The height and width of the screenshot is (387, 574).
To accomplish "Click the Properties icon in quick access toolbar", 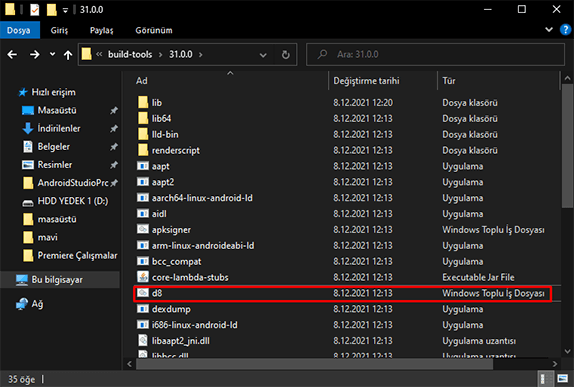I will 34,10.
